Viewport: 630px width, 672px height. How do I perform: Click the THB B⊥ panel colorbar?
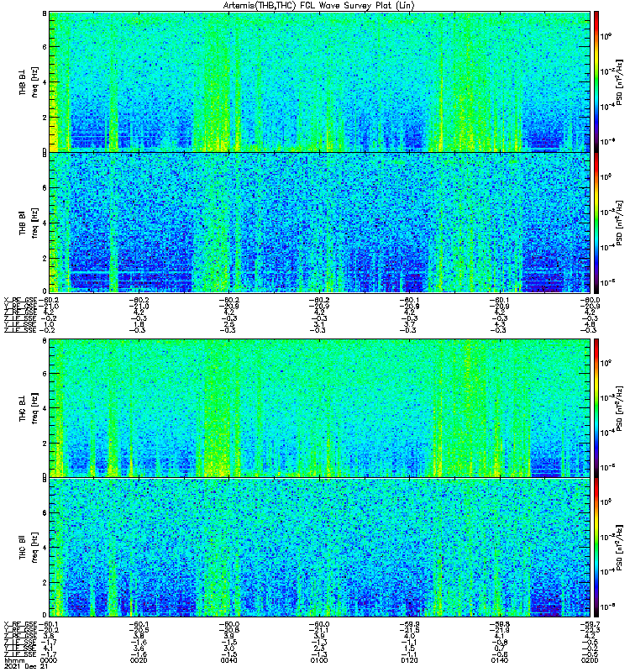pos(596,81)
